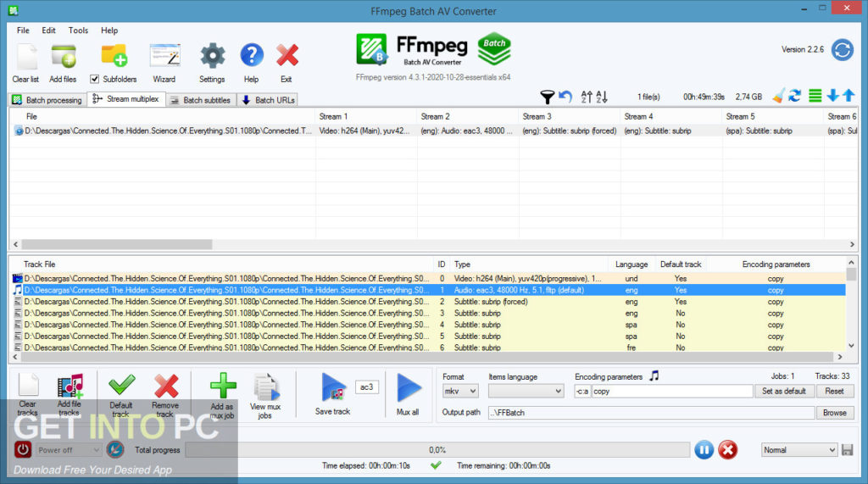Click the save disk icon near Normal
The image size is (868, 484).
[847, 449]
